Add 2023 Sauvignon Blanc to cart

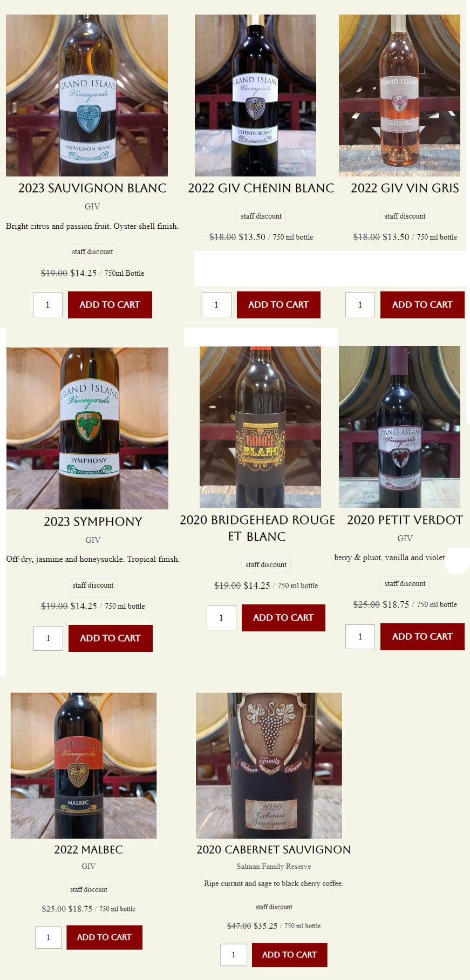110,305
